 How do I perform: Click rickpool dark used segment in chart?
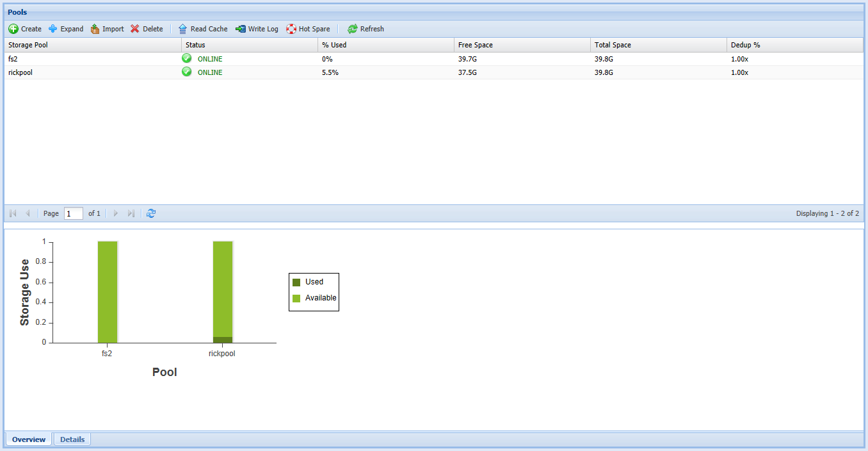coord(223,340)
